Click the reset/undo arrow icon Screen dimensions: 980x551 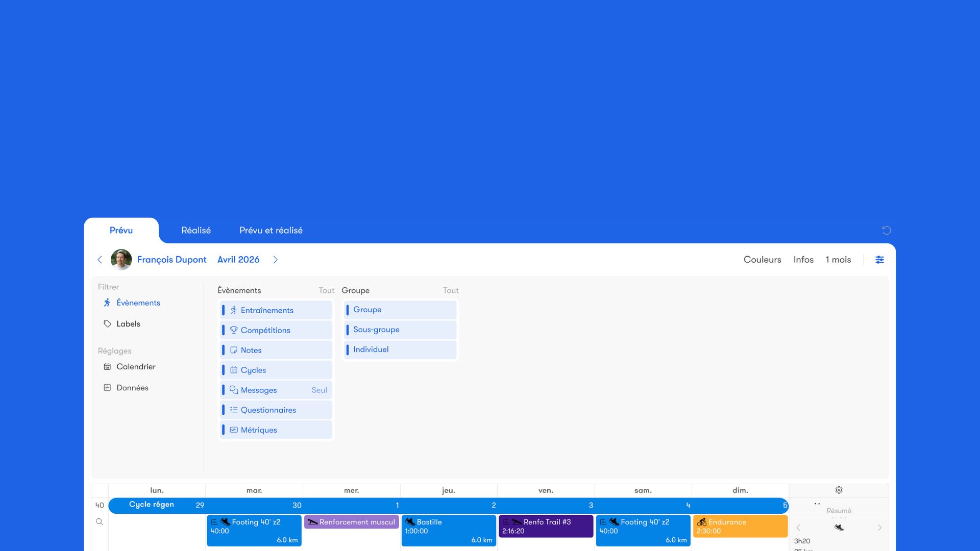point(887,230)
